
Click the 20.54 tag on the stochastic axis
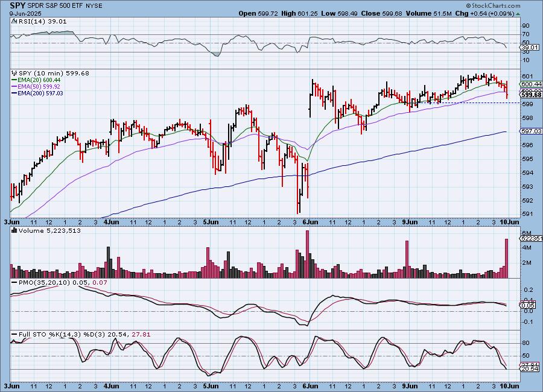(x=529, y=369)
